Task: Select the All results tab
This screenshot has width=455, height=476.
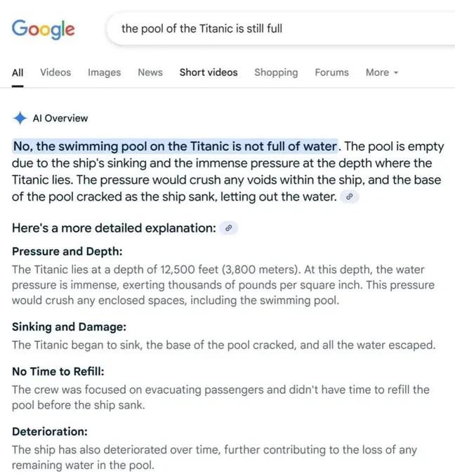Action: pos(18,72)
